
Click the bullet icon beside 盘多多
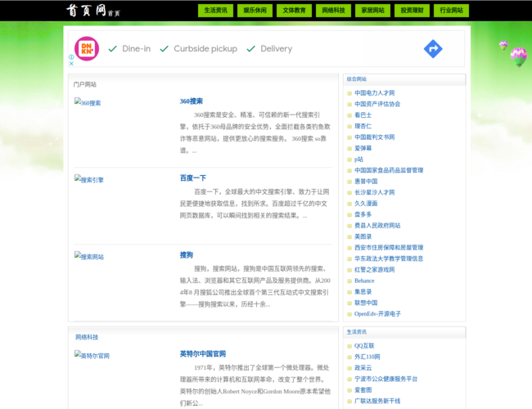349,214
